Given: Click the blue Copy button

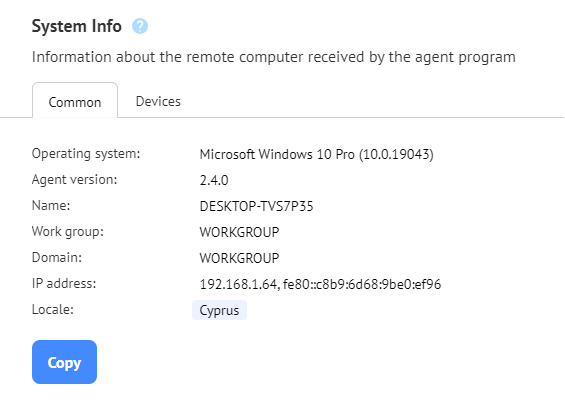Looking at the screenshot, I should pos(64,362).
